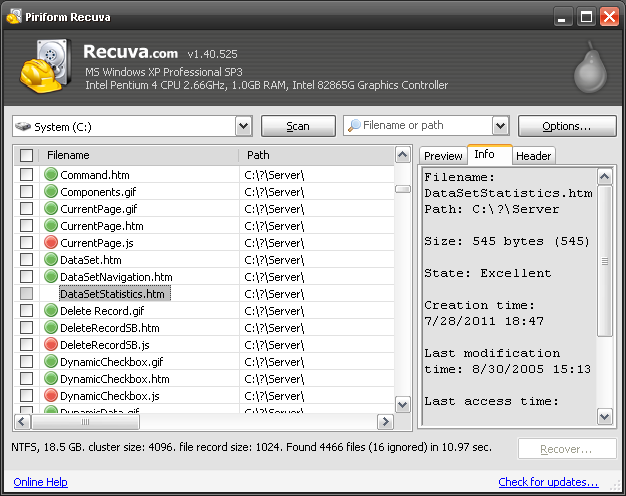Click the green status dot beside CurrentPage.htm
This screenshot has width=626, height=496.
click(51, 226)
